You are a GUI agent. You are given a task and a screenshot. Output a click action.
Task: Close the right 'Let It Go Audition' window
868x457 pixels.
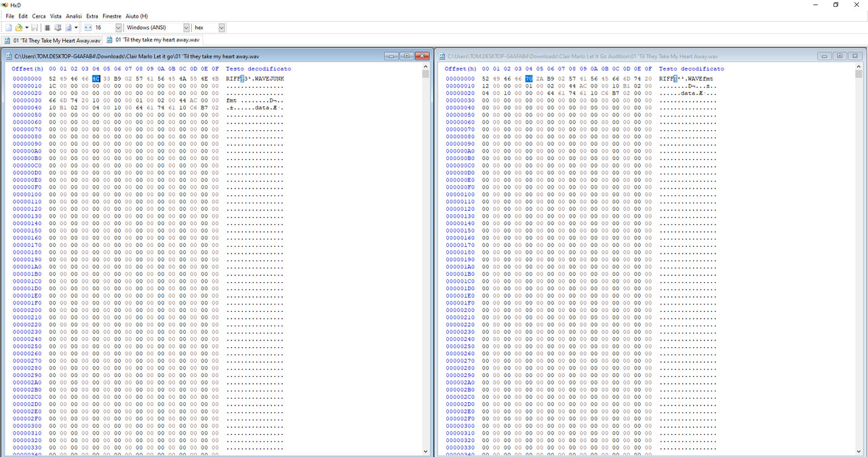click(855, 56)
